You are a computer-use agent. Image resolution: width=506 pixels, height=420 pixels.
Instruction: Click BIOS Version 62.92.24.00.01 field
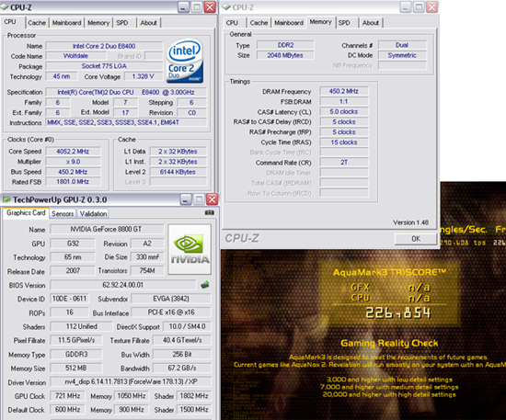pos(123,285)
